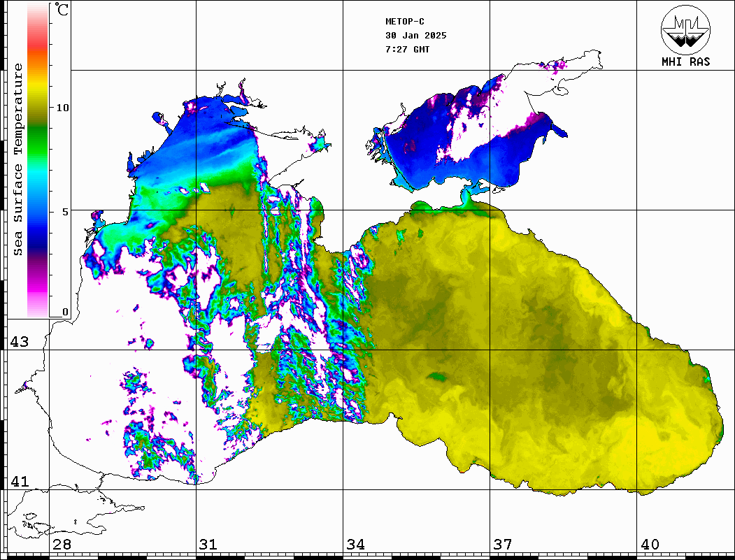Click the 0 tick label on temperature scale
The height and width of the screenshot is (560, 735).
point(66,312)
